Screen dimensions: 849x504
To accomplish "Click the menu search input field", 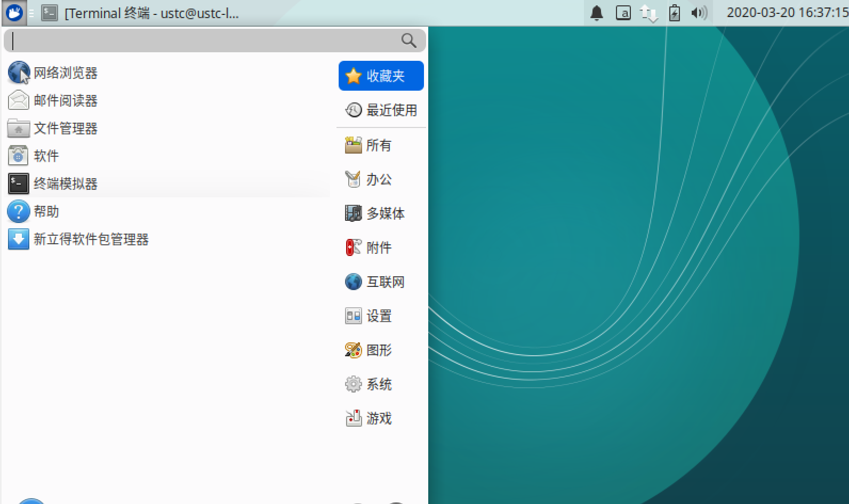I will (203, 41).
